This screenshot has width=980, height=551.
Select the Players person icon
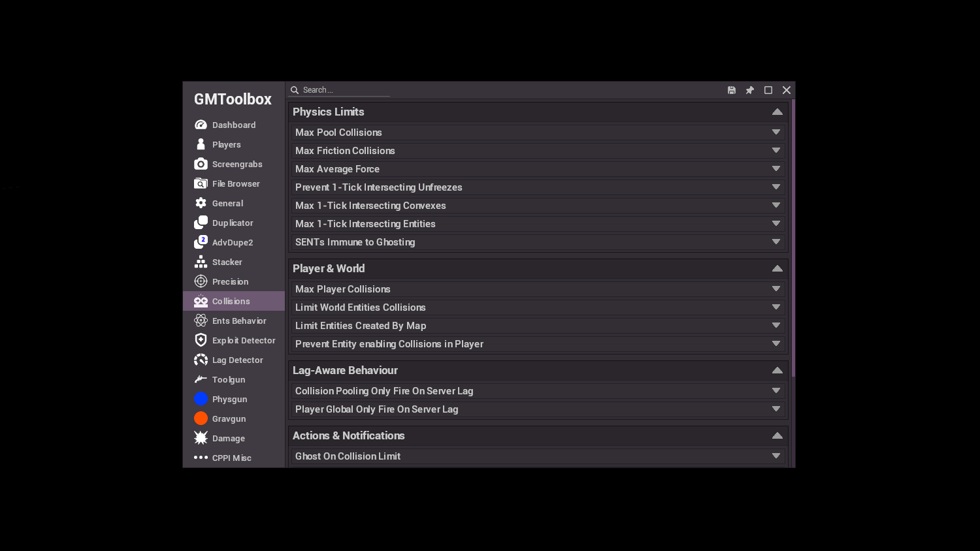pos(201,144)
